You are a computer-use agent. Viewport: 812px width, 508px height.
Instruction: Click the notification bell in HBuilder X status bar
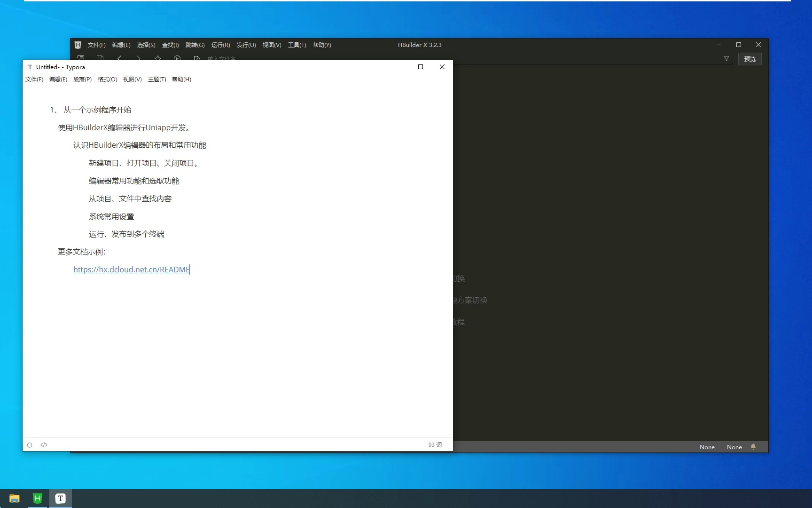pyautogui.click(x=753, y=447)
